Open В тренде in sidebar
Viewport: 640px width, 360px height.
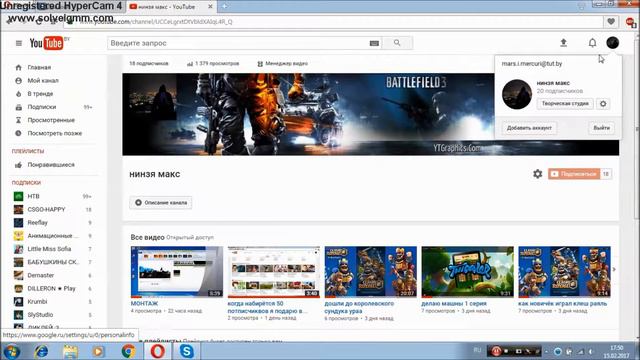click(x=40, y=93)
